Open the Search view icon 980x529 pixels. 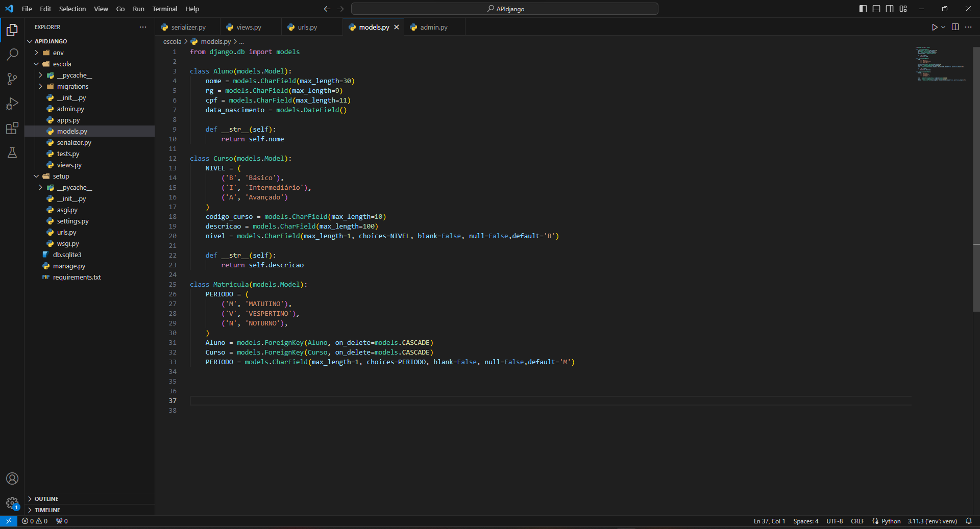point(12,54)
